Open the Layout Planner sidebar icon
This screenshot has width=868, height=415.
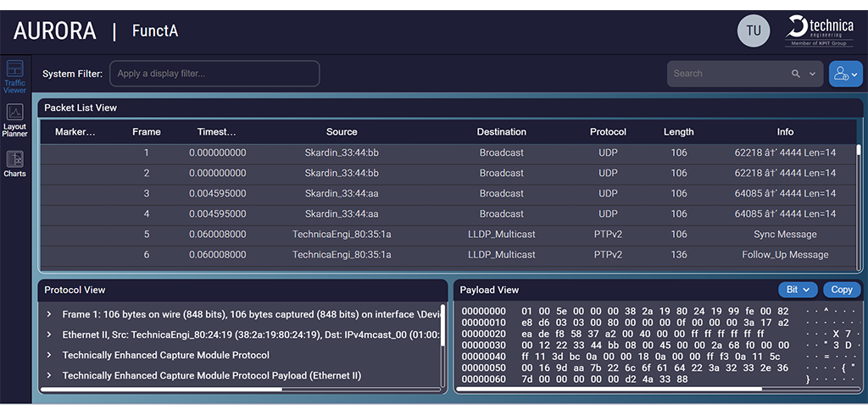click(14, 119)
